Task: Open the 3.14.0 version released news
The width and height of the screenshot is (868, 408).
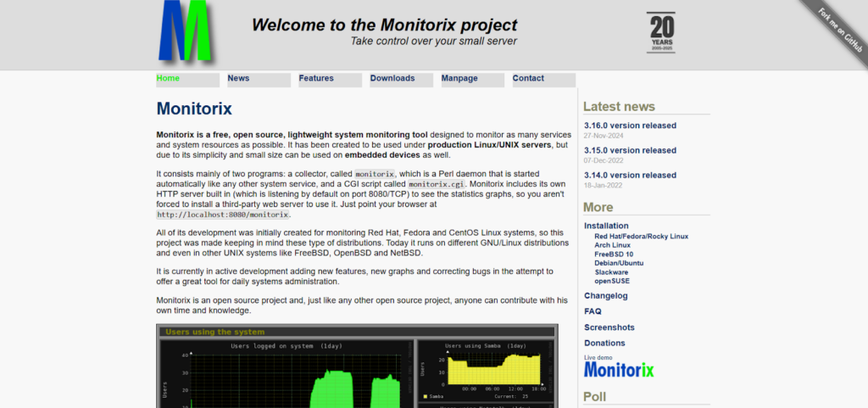Action: [x=630, y=176]
